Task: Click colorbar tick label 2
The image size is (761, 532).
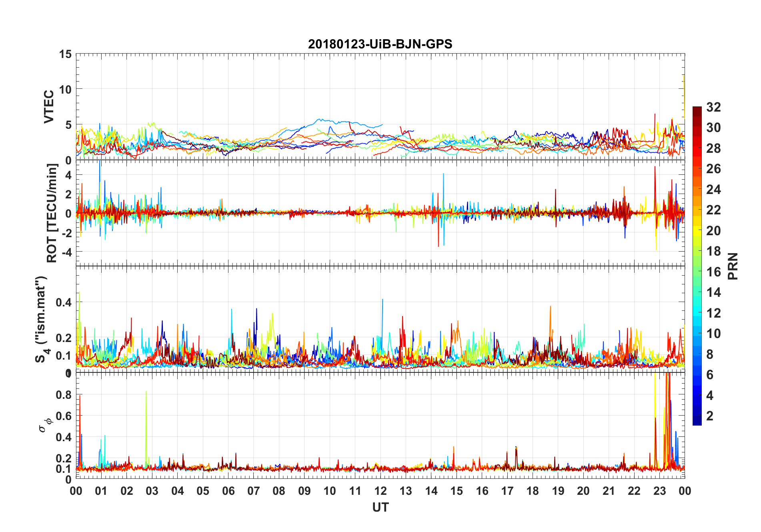Action: coord(710,416)
